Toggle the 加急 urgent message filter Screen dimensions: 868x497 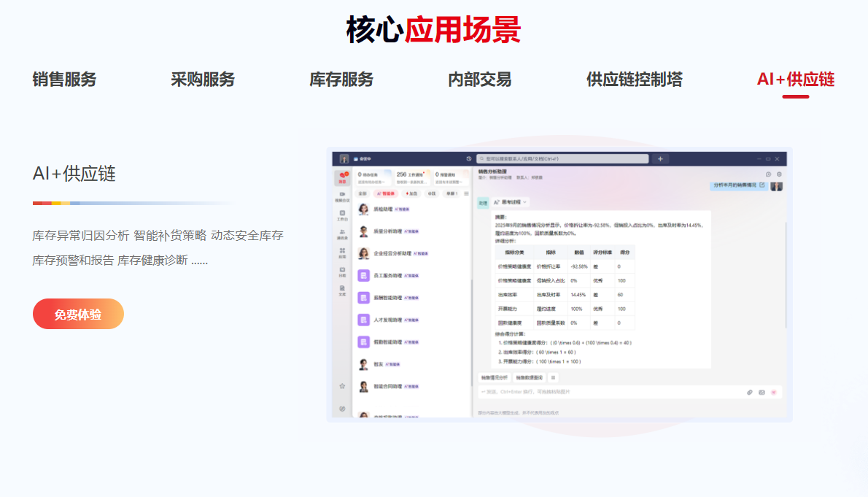tap(411, 193)
